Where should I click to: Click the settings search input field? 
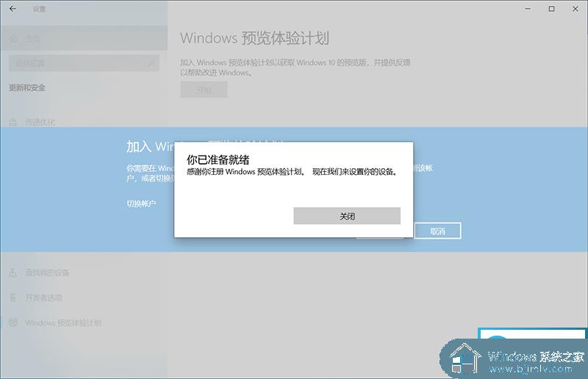point(84,63)
